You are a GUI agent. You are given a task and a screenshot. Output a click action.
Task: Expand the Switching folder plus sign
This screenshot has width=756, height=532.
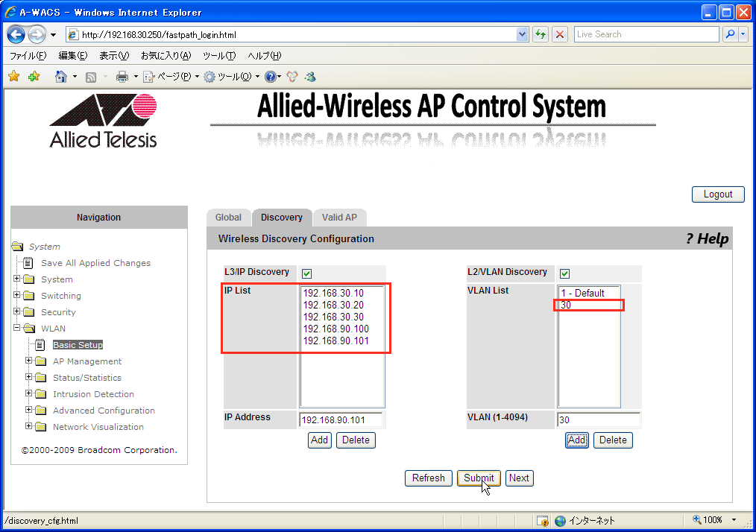pos(17,295)
